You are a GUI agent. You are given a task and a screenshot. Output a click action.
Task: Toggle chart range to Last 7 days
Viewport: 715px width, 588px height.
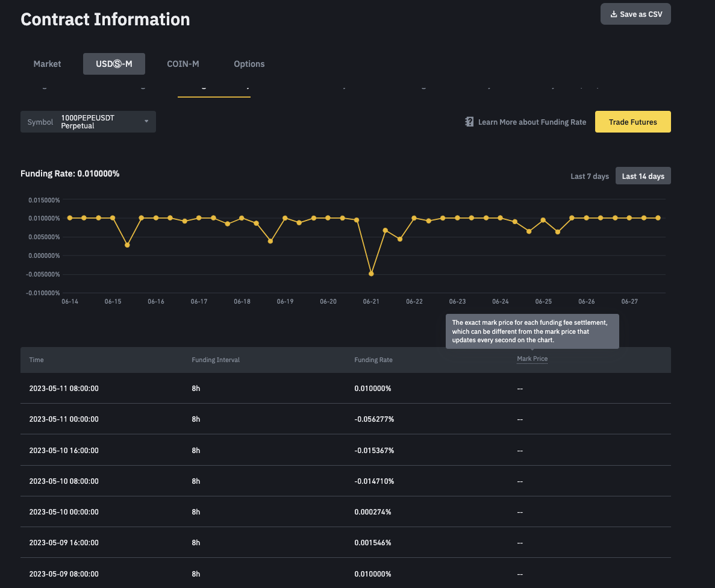pos(590,176)
